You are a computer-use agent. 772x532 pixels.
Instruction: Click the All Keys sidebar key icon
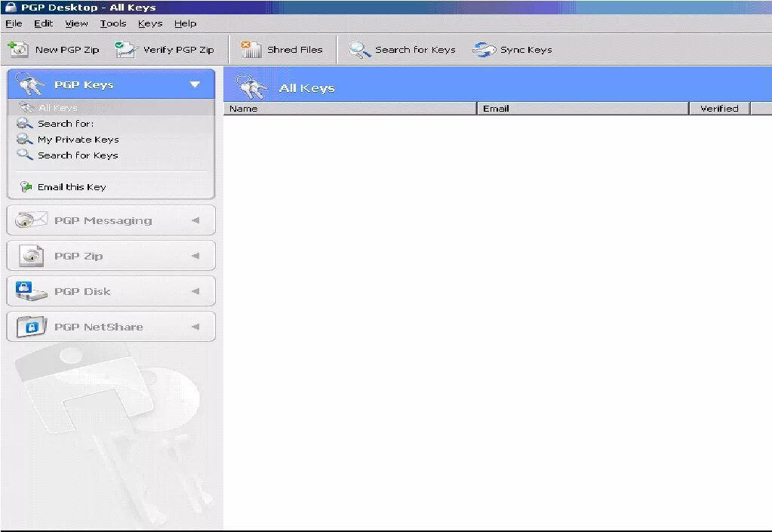click(26, 107)
